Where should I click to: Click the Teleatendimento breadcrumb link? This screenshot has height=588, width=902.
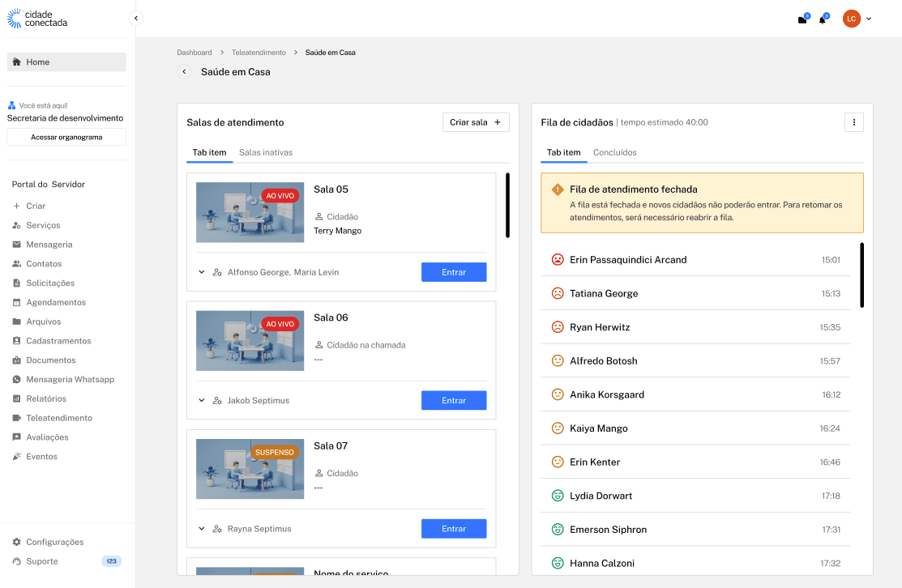pos(259,53)
